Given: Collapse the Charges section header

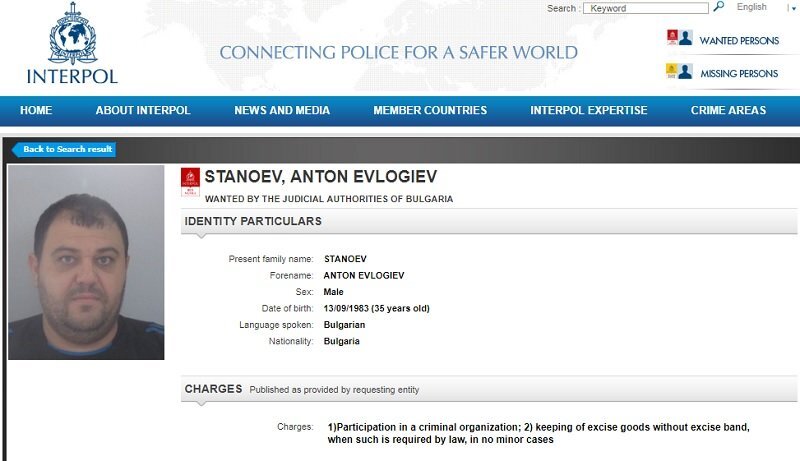Looking at the screenshot, I should [489, 389].
